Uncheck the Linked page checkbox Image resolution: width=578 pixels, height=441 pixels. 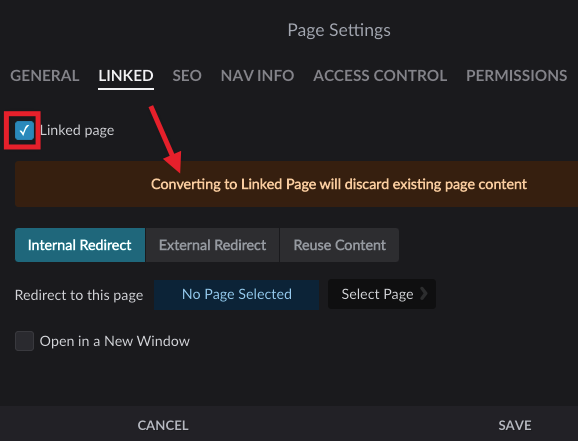[x=24, y=131]
